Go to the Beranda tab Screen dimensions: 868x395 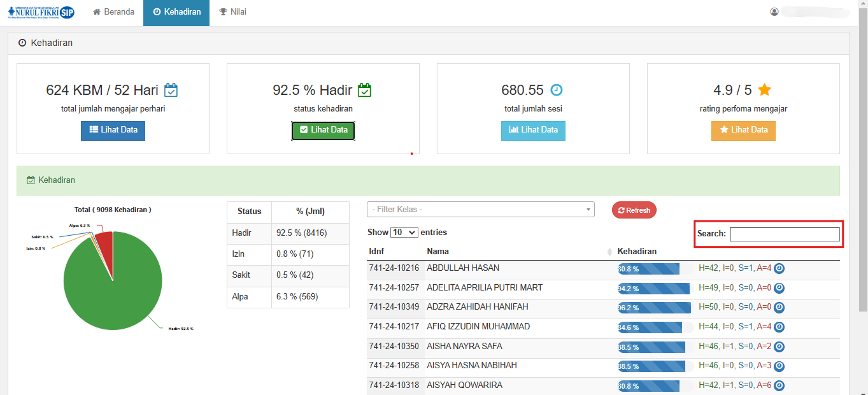(114, 12)
